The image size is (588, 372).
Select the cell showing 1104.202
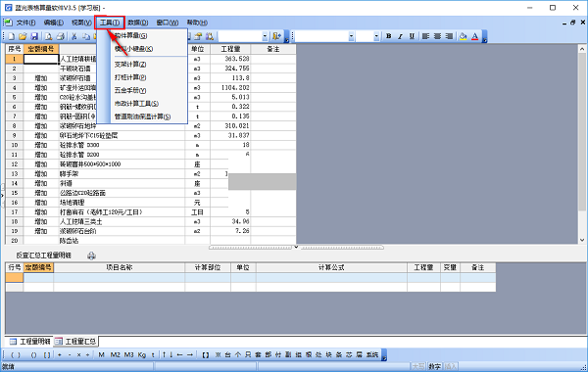230,88
